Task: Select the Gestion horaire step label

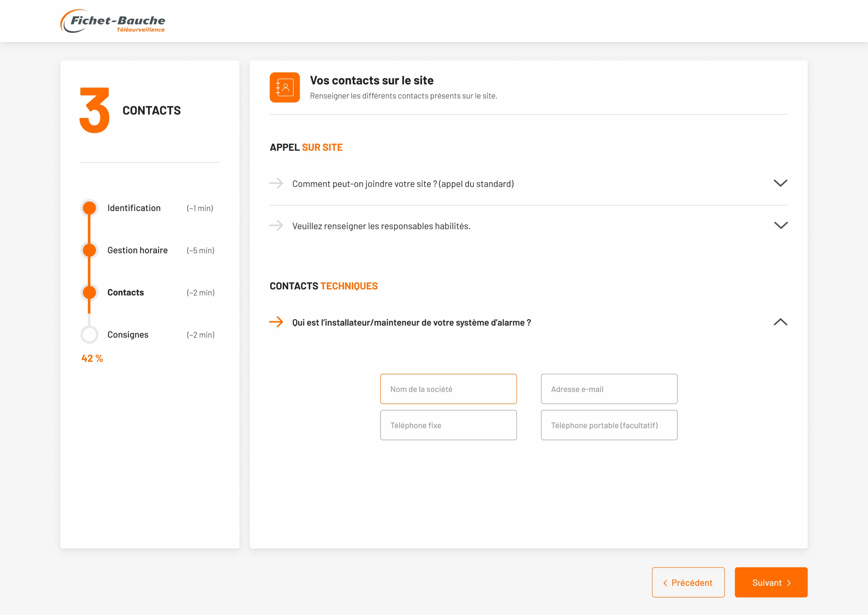Action: 137,250
